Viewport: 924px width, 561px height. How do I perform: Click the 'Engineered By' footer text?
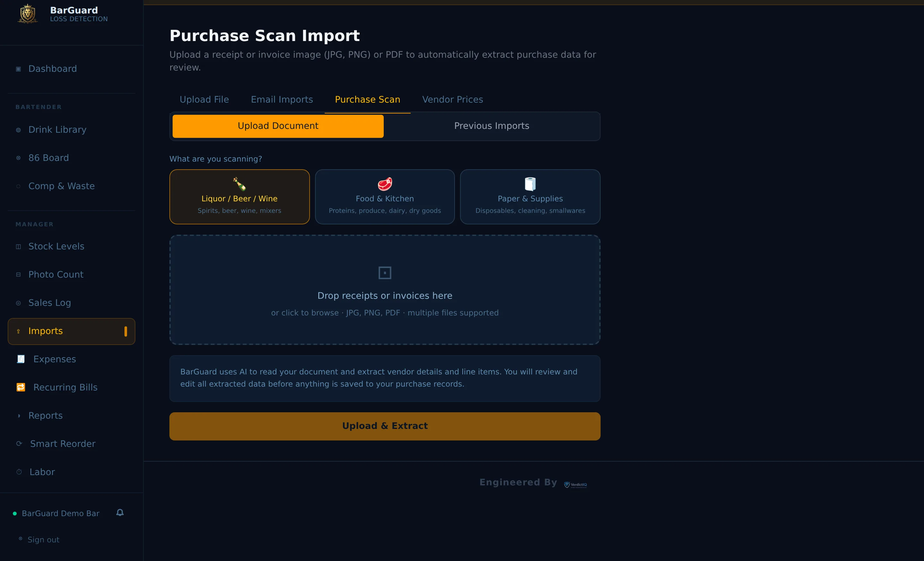pyautogui.click(x=518, y=482)
